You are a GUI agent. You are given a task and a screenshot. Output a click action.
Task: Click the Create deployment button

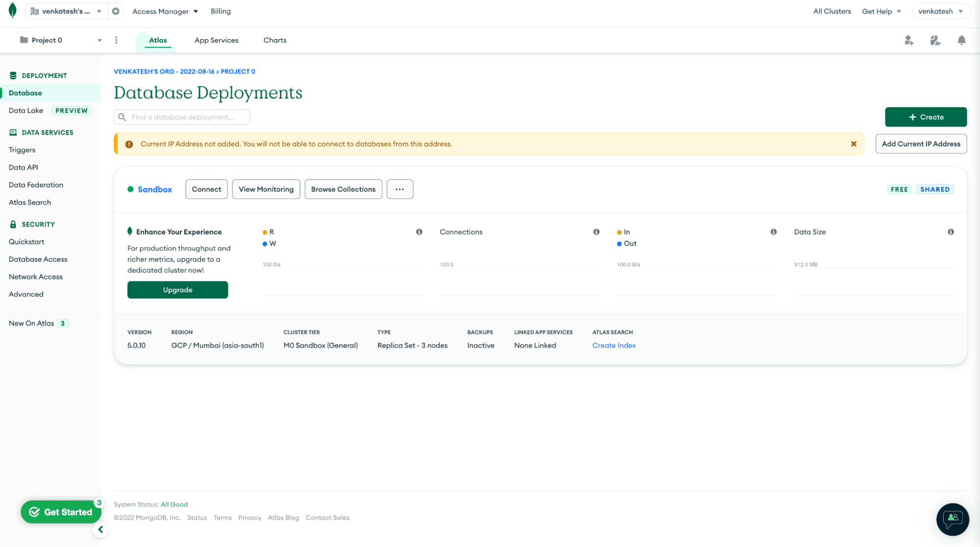[926, 117]
